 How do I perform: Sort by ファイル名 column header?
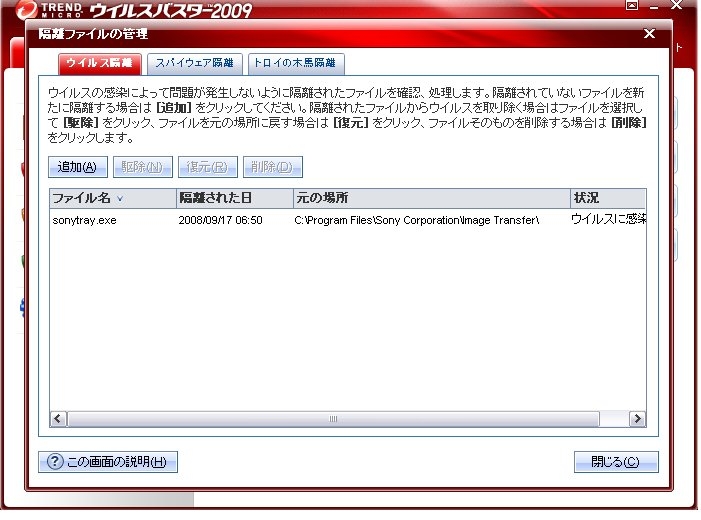click(x=113, y=198)
